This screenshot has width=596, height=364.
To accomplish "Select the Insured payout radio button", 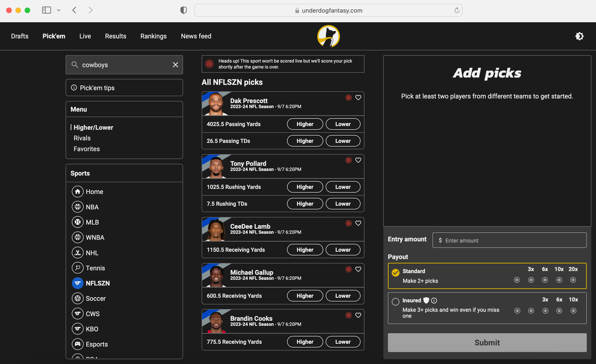I will (395, 302).
